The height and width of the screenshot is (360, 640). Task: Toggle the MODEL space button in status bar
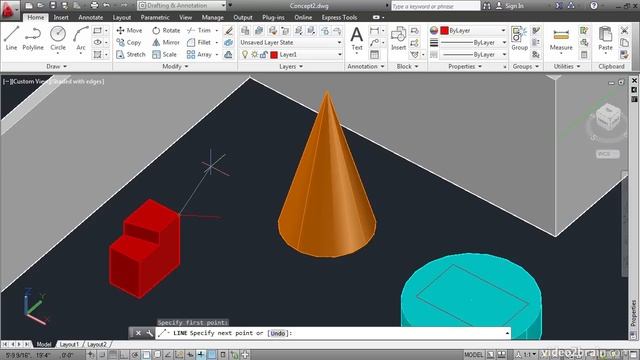pyautogui.click(x=473, y=355)
